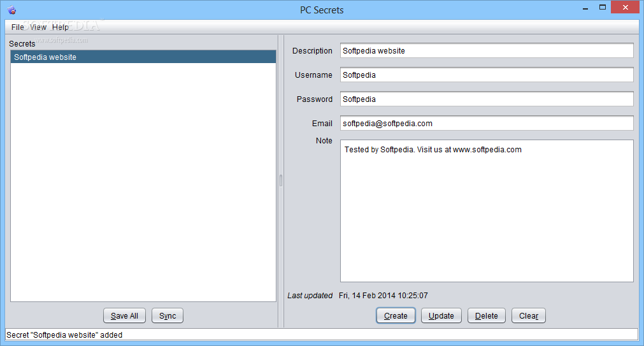Minimize the PC Secrets window

point(585,8)
